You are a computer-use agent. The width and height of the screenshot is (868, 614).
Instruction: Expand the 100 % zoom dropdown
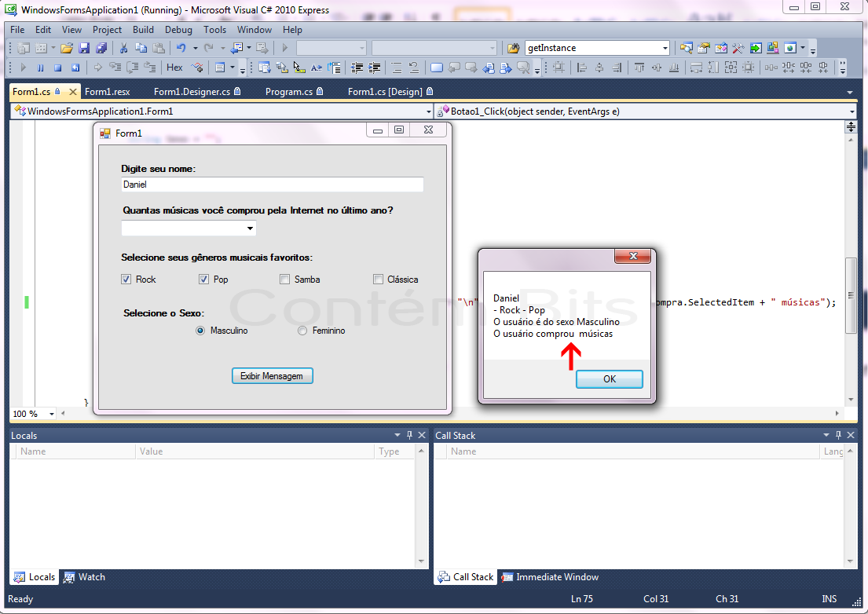[x=52, y=414]
